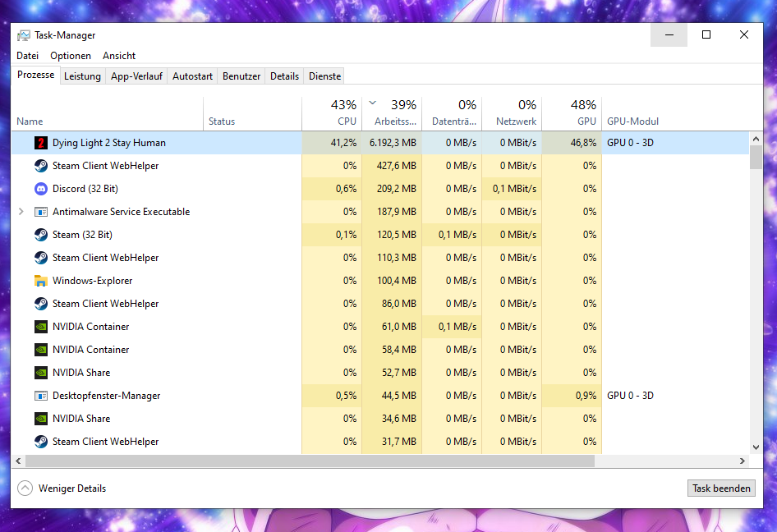Click the 41,2% CPU value
Screen dimensions: 777x532
(344, 143)
